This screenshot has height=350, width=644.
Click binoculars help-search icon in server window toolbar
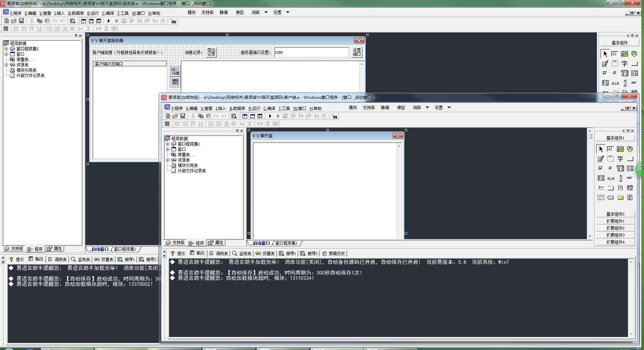173,21
